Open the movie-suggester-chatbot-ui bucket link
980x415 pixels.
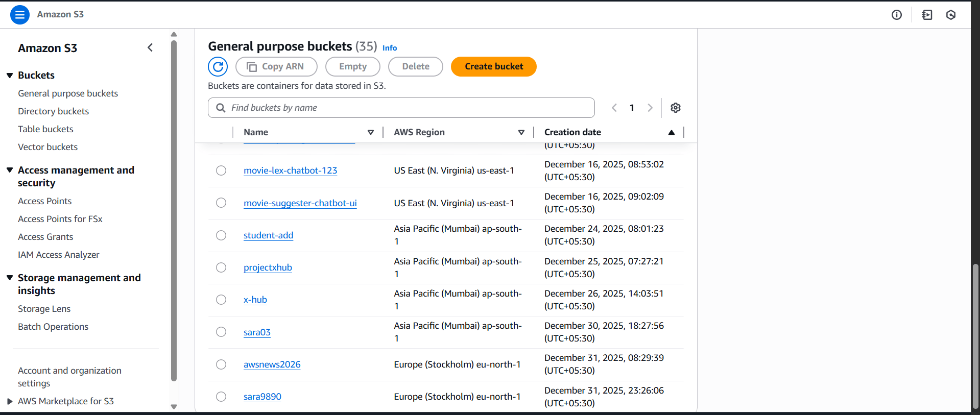(300, 203)
